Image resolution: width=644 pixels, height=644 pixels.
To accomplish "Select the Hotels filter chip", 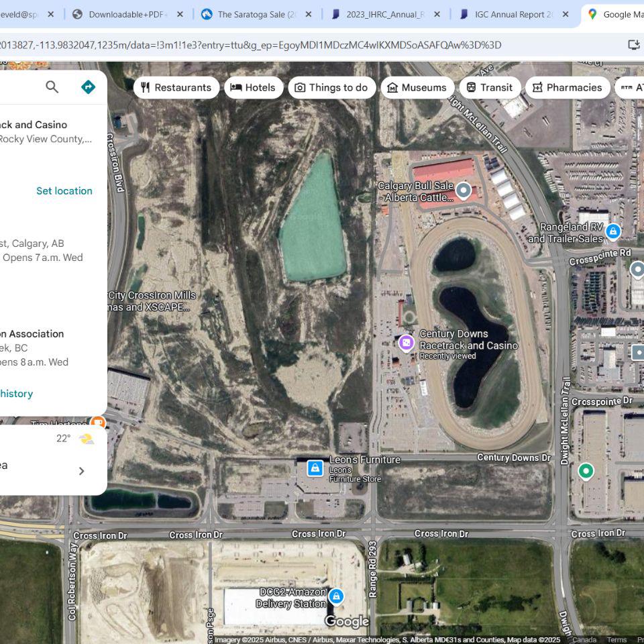I will point(254,87).
